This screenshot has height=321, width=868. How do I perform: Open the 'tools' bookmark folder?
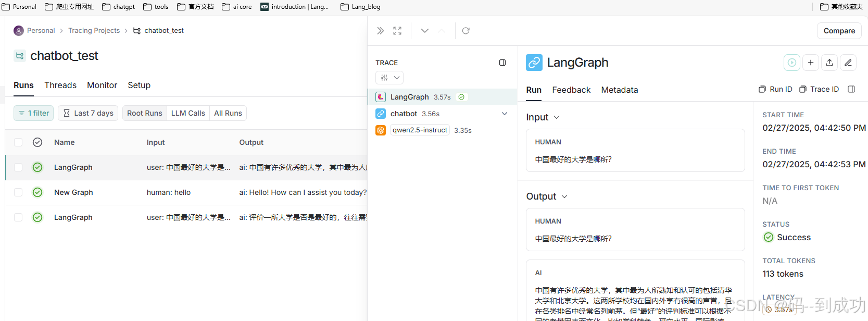pos(156,7)
